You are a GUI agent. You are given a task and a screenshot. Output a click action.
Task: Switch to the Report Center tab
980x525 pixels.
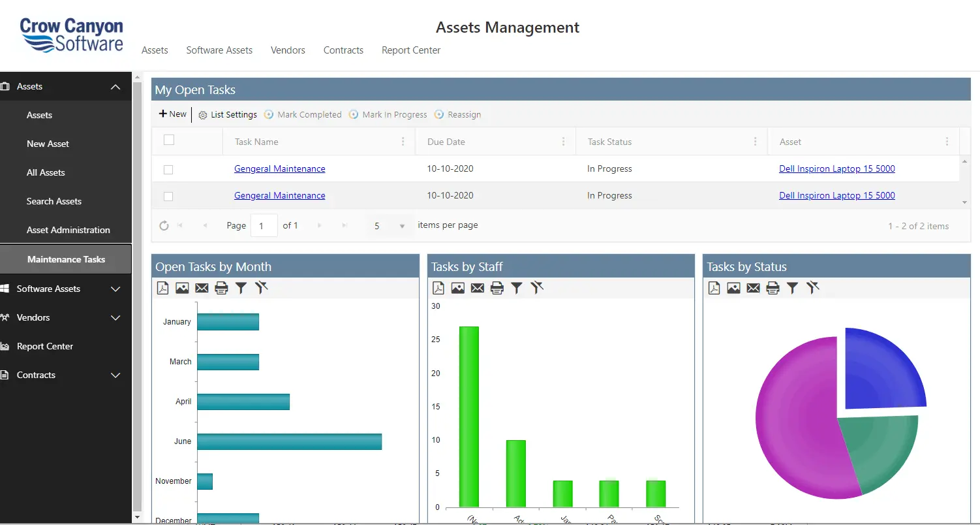pyautogui.click(x=410, y=50)
